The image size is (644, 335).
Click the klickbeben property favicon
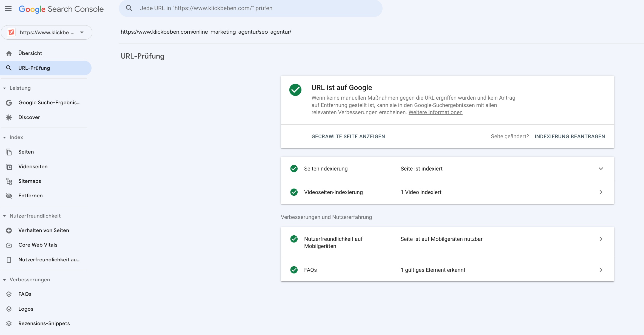pos(12,32)
